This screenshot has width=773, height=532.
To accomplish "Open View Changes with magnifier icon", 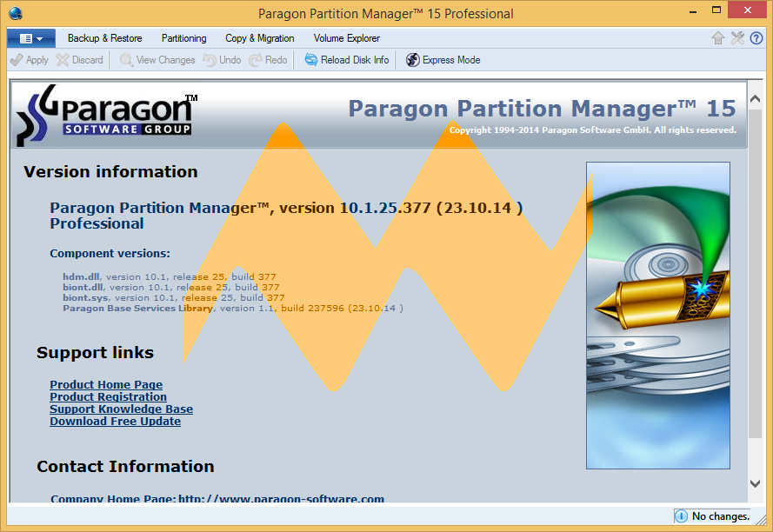I will click(x=157, y=60).
